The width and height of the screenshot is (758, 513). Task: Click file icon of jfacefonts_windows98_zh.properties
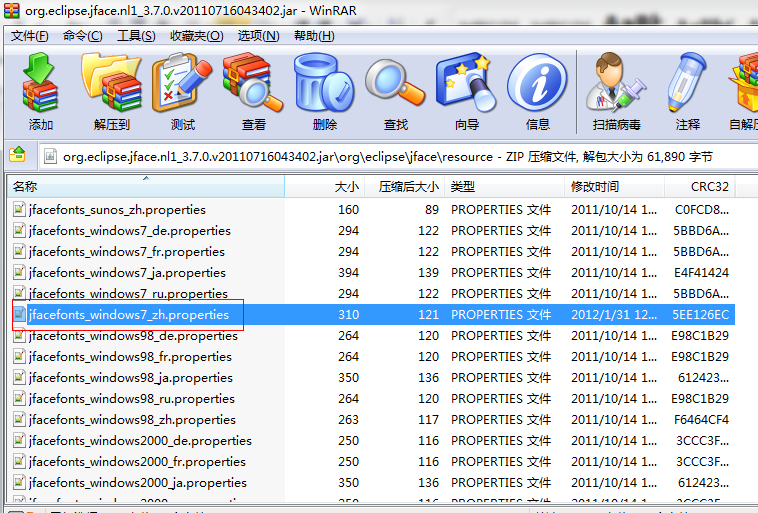pyautogui.click(x=19, y=420)
